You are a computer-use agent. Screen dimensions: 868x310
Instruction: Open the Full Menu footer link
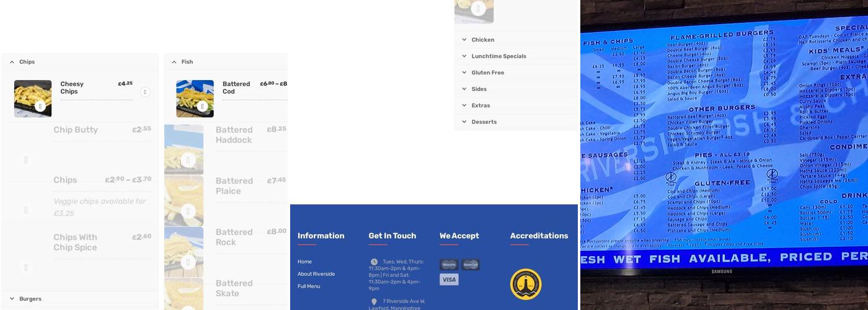(x=309, y=286)
